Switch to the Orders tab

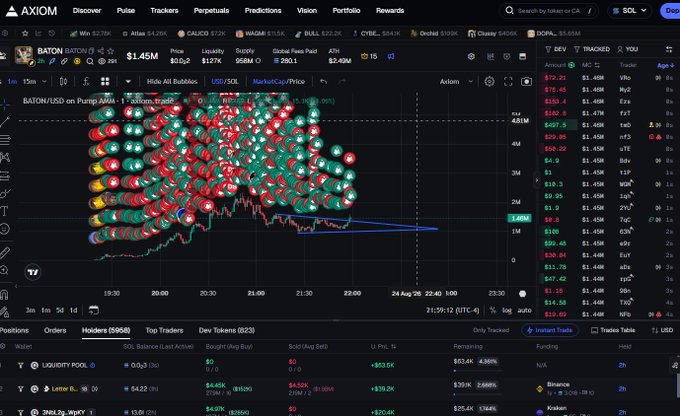(x=55, y=330)
